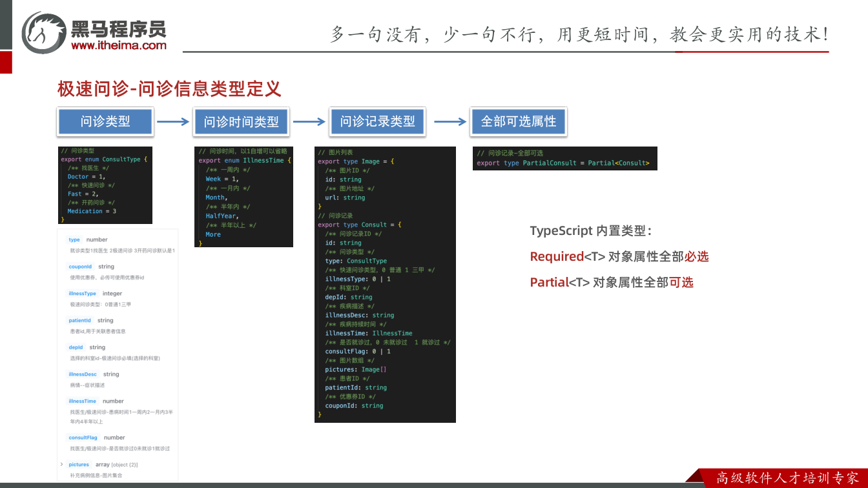The image size is (868, 488).
Task: Click 'consultFlag: 0 | 1' code line
Action: point(358,352)
